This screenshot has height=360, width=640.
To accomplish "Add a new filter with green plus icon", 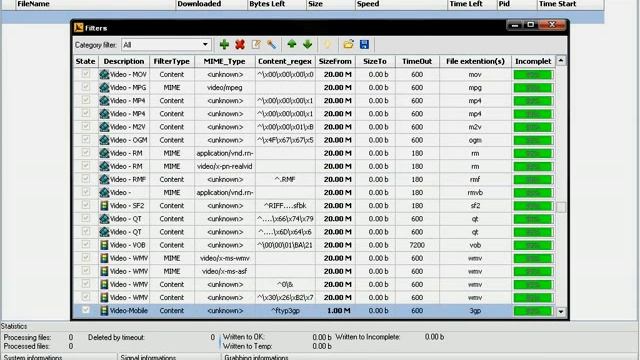I will 224,44.
